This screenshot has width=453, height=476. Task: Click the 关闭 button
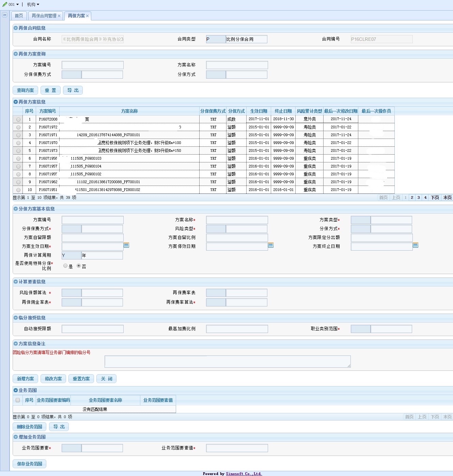pyautogui.click(x=107, y=379)
